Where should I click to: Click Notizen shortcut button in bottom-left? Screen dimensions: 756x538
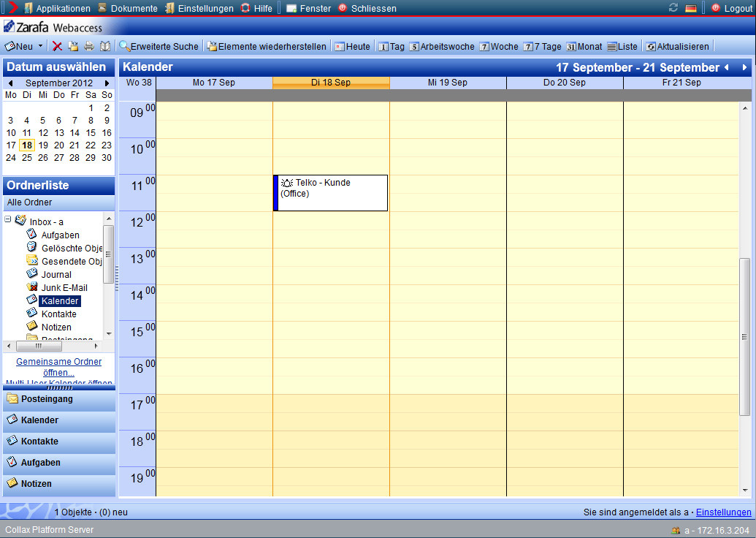[x=59, y=484]
